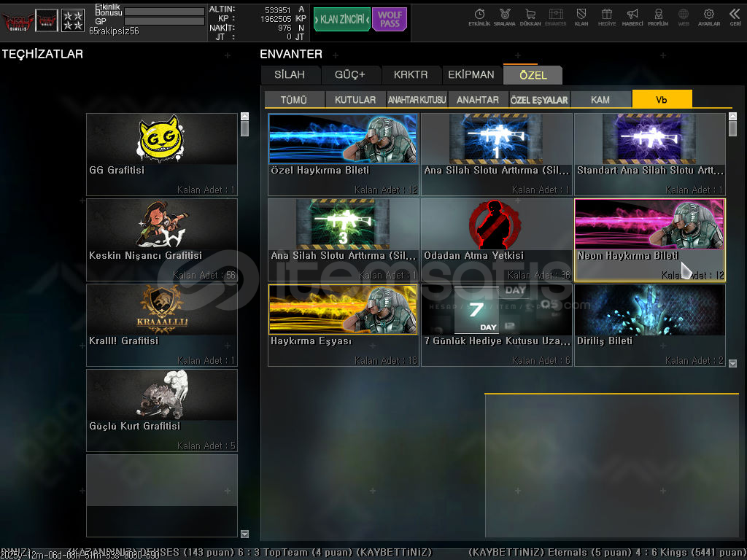Open the Sıralama ranking icon
The image size is (747, 560).
(505, 17)
